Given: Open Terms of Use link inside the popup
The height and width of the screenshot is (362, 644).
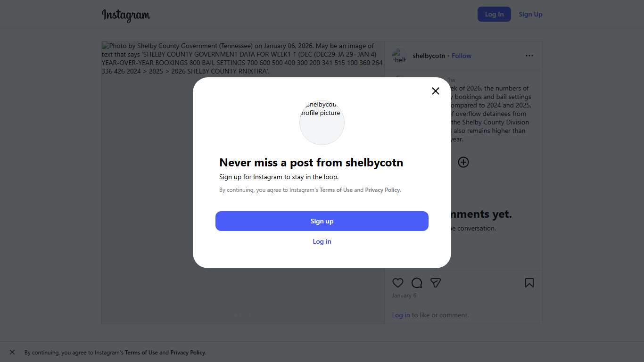Looking at the screenshot, I should (x=336, y=190).
